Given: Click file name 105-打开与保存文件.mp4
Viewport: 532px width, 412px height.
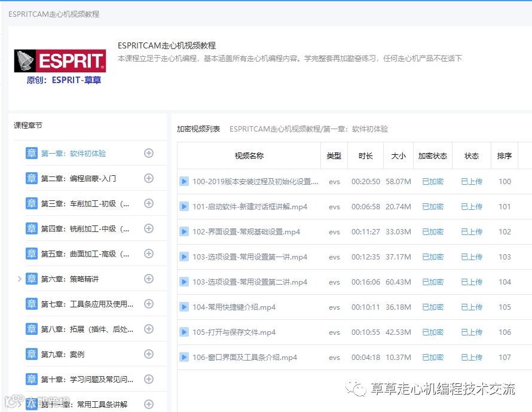Looking at the screenshot, I should [x=234, y=332].
